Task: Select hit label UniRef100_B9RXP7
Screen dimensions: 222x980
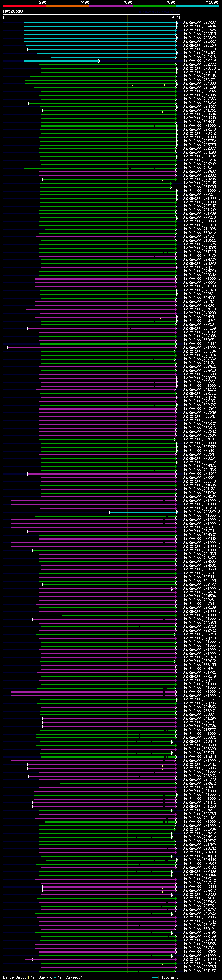Action: pyautogui.click(x=199, y=405)
